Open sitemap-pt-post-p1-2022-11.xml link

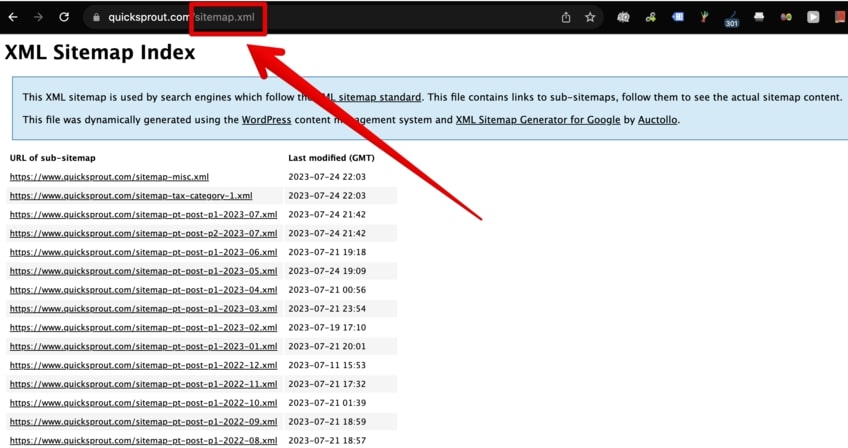click(x=143, y=384)
